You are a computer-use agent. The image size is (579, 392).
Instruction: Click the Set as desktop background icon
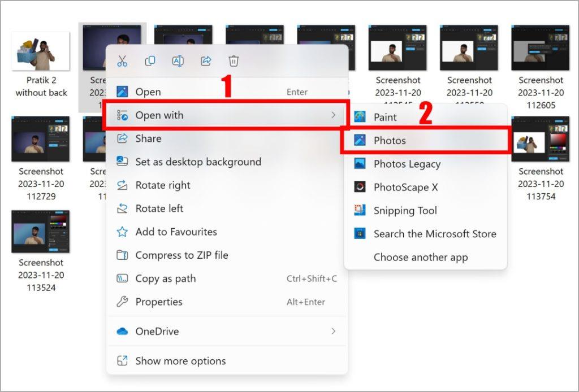point(122,162)
